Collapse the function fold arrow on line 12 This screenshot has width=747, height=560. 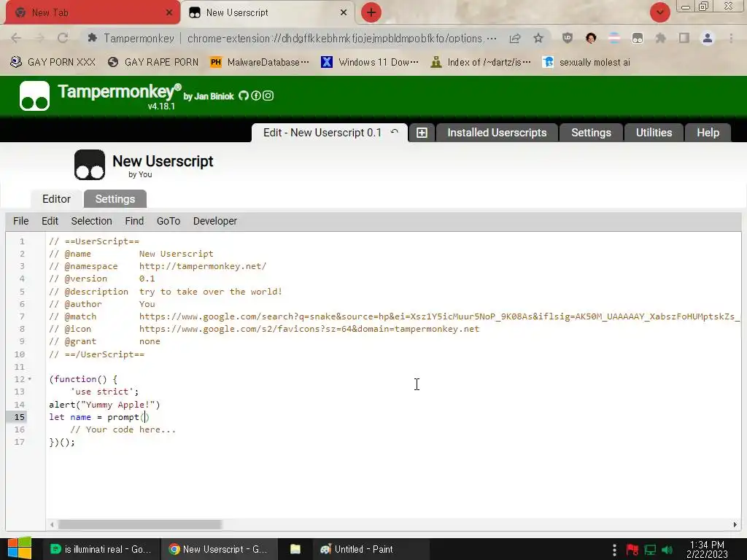click(x=29, y=379)
